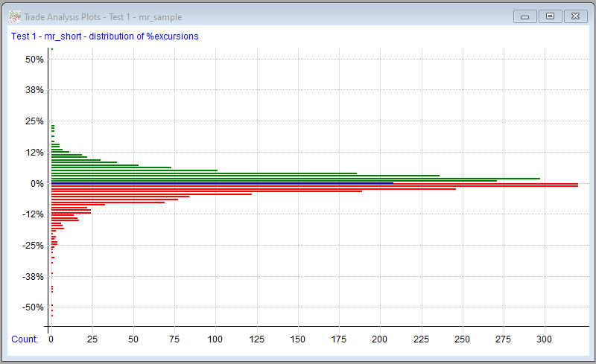Click the 'Count:' axis label
The image size is (596, 364).
pyautogui.click(x=25, y=339)
